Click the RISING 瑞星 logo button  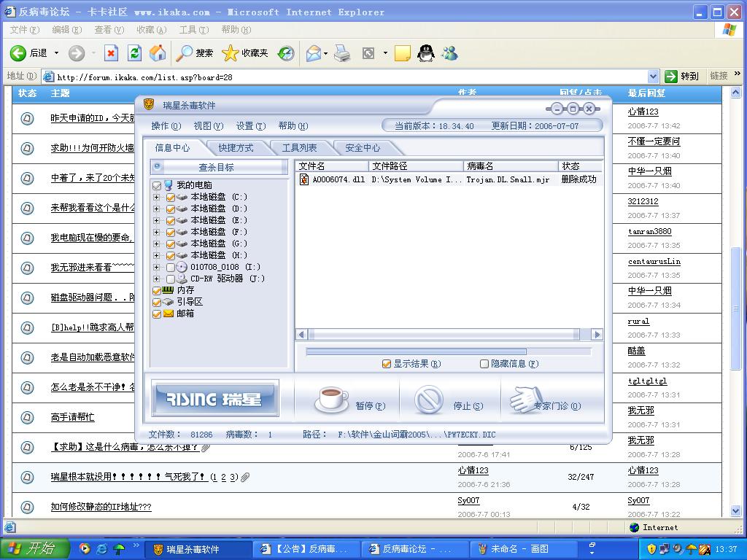coord(215,399)
